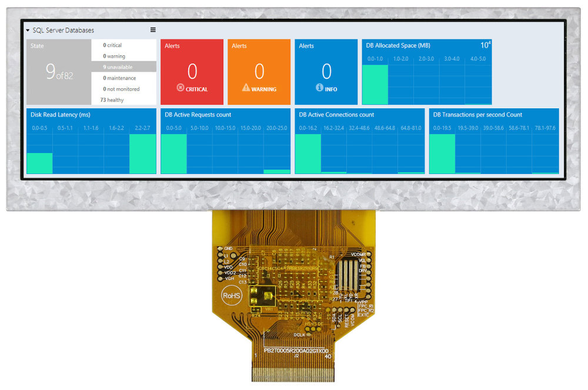Click the '4.0-5.0' range label
The image size is (588, 390).
[477, 59]
